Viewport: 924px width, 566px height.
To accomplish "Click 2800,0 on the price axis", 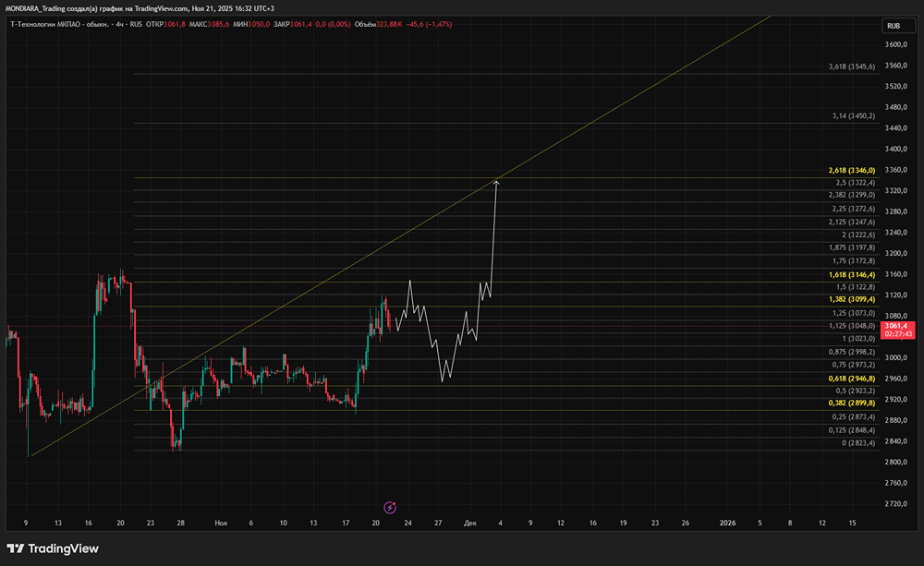I will coord(895,462).
